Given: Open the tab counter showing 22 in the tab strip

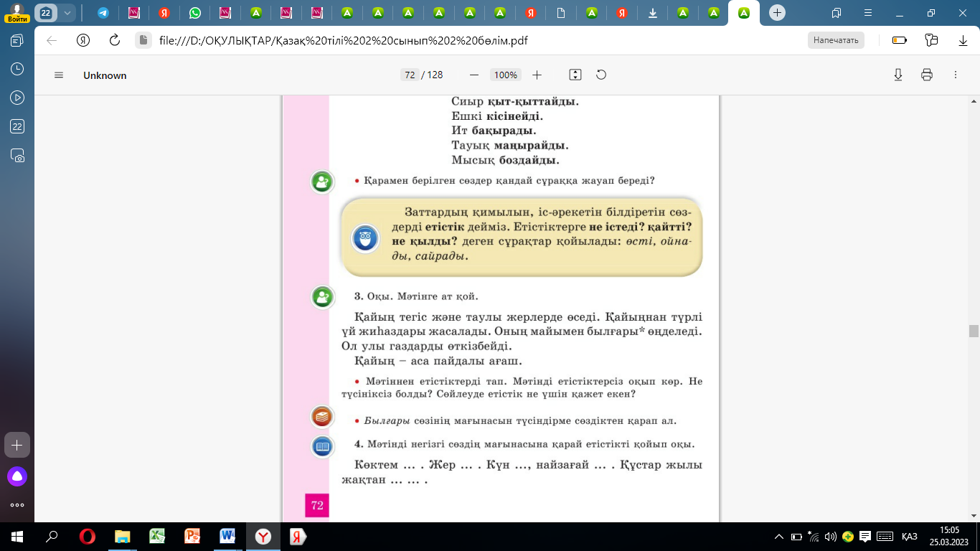Looking at the screenshot, I should pos(46,13).
